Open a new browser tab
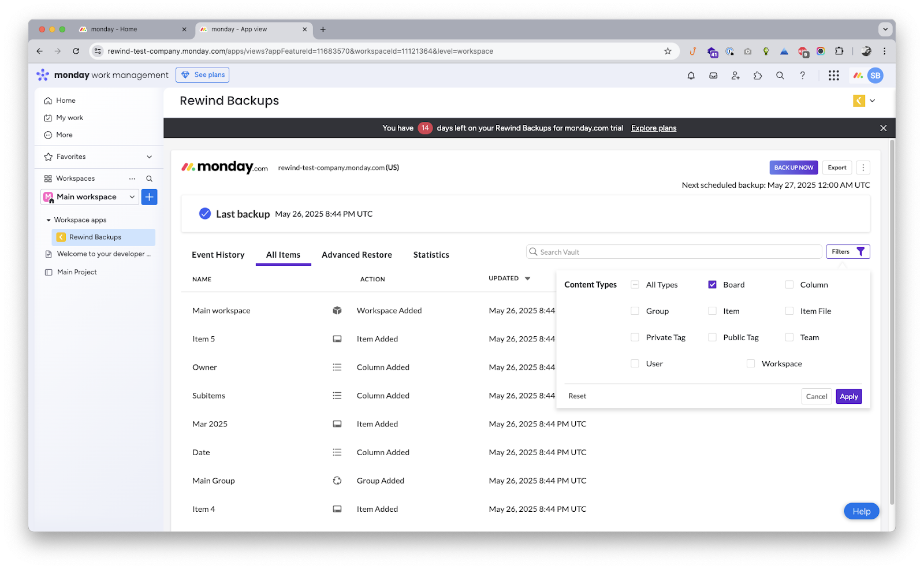924x569 pixels. coord(323,29)
